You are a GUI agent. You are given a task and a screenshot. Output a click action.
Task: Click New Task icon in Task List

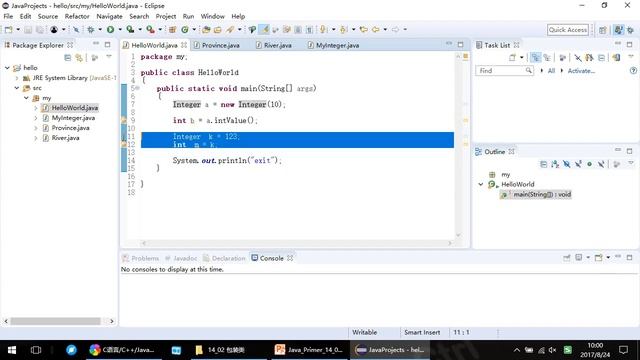point(513,58)
